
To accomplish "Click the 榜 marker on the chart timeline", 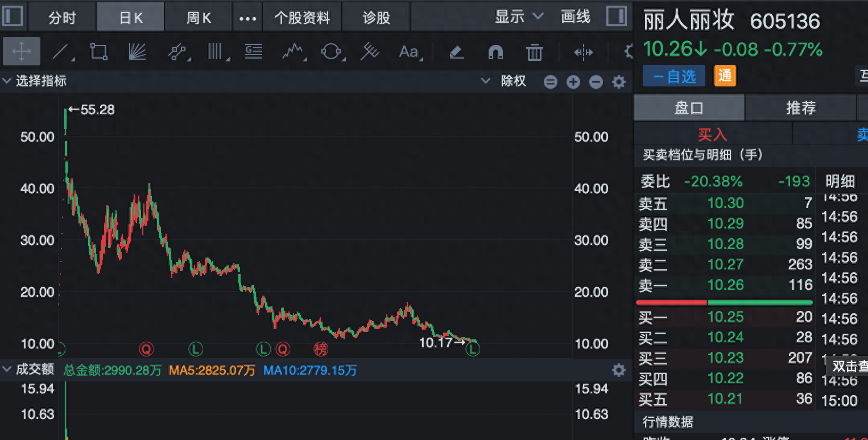I will click(x=321, y=348).
